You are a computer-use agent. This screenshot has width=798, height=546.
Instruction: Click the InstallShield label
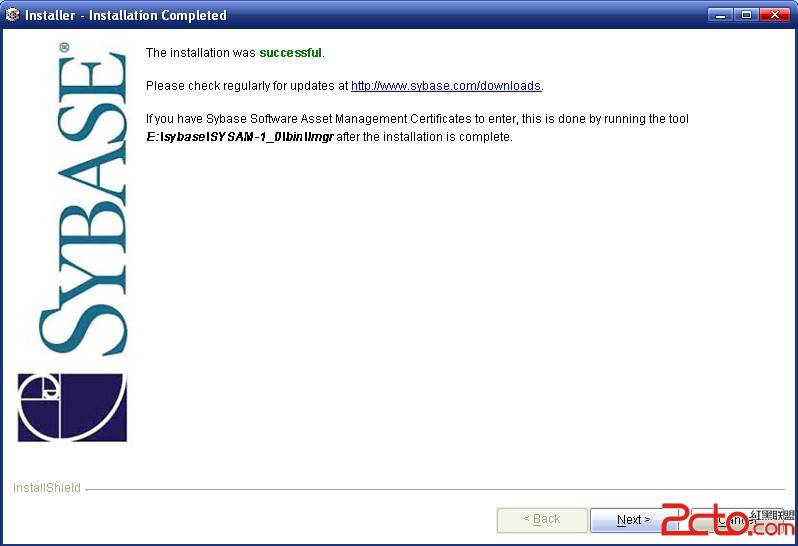(47, 487)
